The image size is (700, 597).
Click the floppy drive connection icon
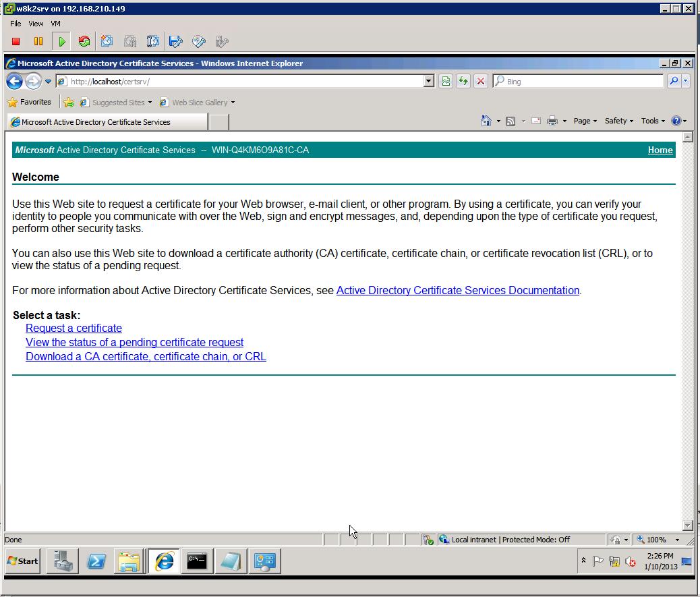[x=176, y=42]
